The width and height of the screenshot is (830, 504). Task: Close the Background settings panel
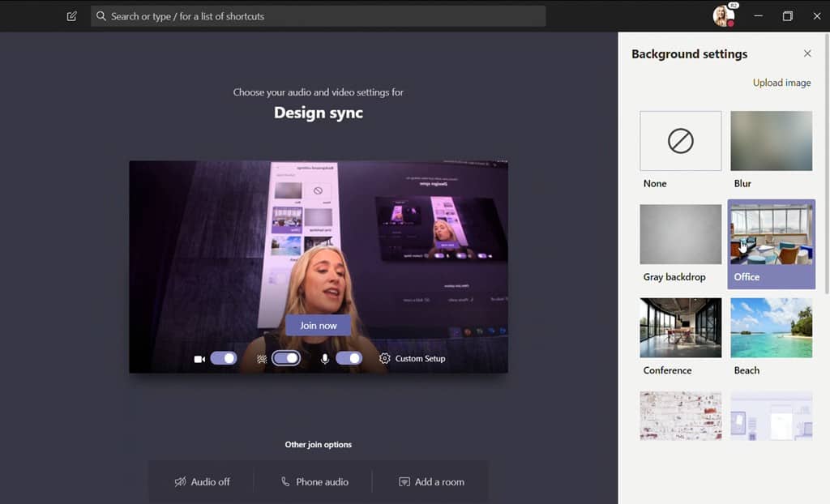point(807,53)
